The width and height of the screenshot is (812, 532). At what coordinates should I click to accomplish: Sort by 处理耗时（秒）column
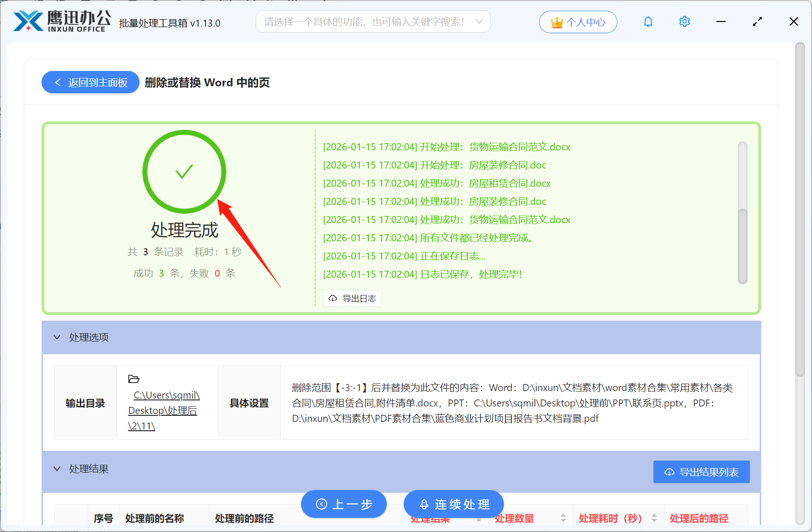pyautogui.click(x=654, y=518)
